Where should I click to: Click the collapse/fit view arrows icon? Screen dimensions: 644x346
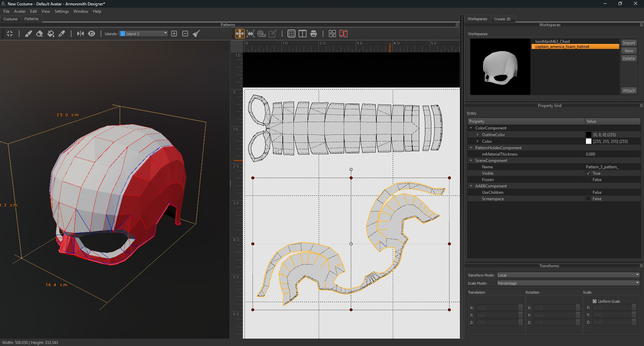coord(10,34)
